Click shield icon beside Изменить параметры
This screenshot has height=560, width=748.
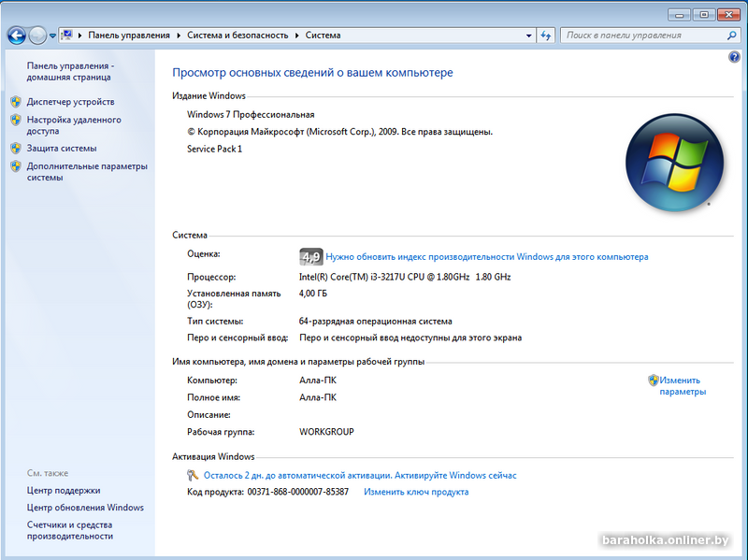click(x=653, y=381)
